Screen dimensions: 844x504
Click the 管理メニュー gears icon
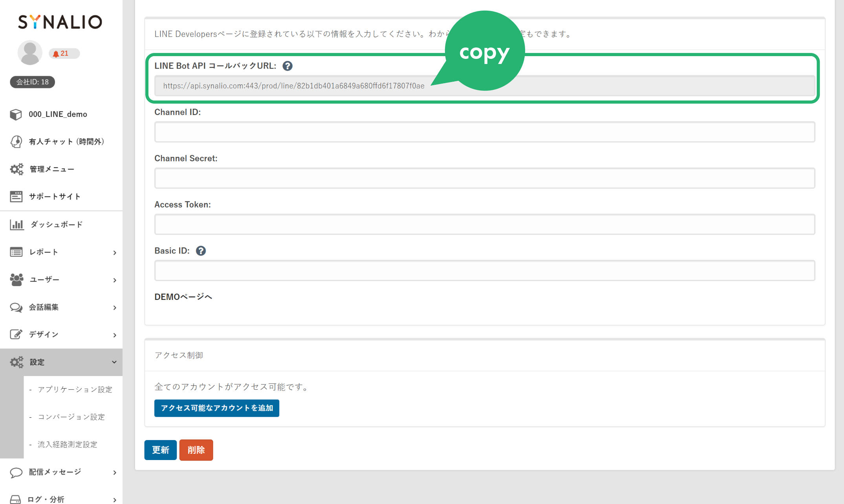coord(16,169)
